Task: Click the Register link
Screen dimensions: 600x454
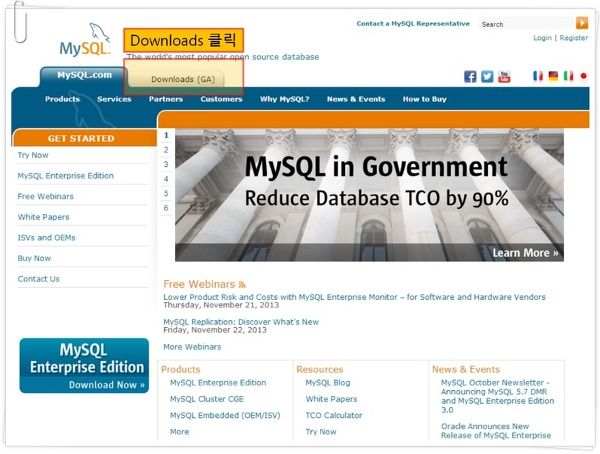Action: [x=574, y=38]
